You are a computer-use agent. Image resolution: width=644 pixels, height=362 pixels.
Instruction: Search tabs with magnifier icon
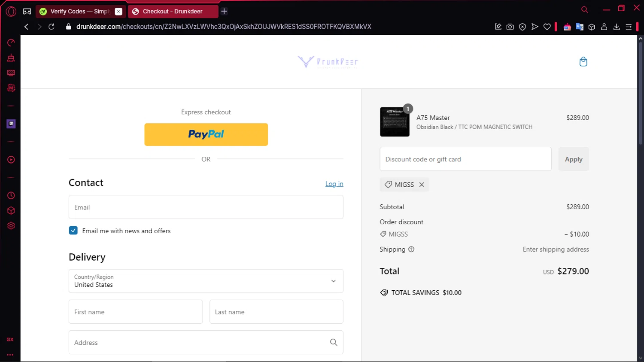(x=585, y=9)
